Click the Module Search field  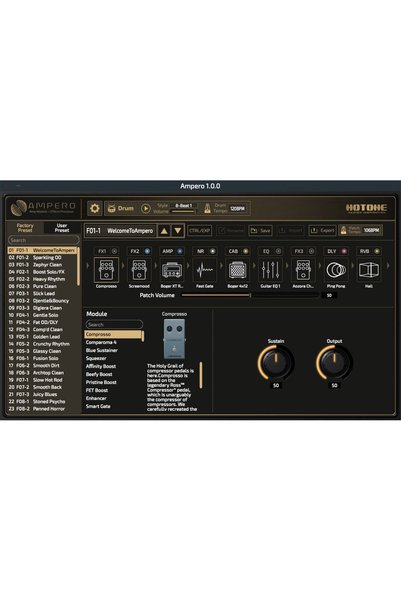tap(114, 324)
